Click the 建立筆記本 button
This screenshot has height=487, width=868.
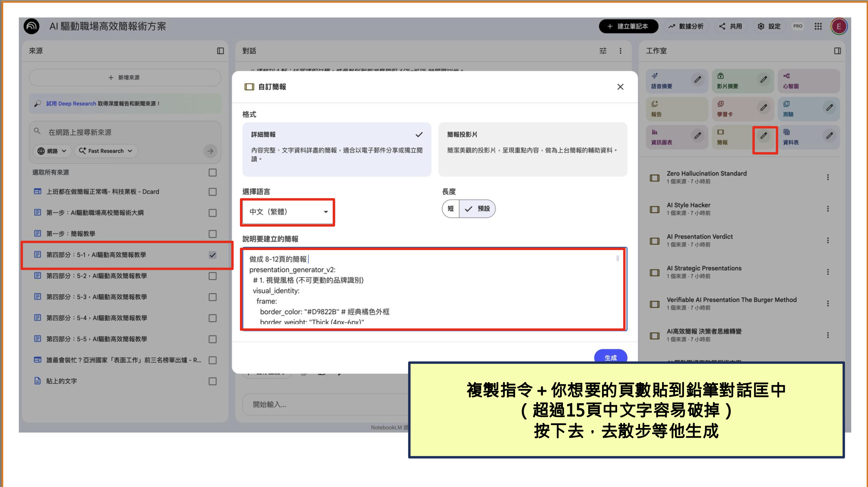[x=628, y=26]
